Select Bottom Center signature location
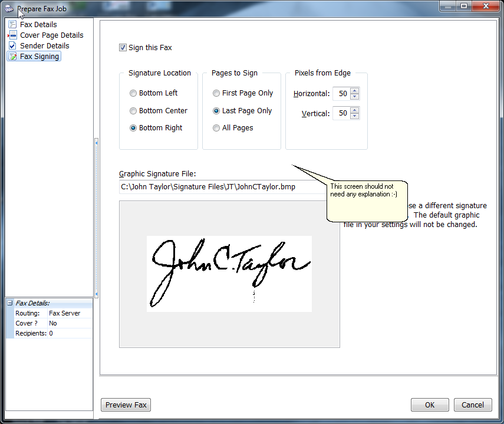This screenshot has height=424, width=504. click(133, 111)
